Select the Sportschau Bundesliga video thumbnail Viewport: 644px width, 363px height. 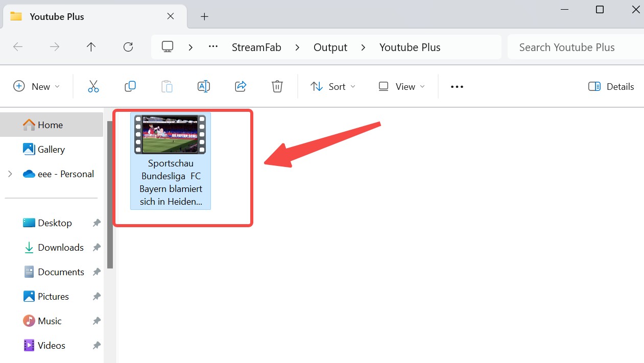[x=170, y=134]
